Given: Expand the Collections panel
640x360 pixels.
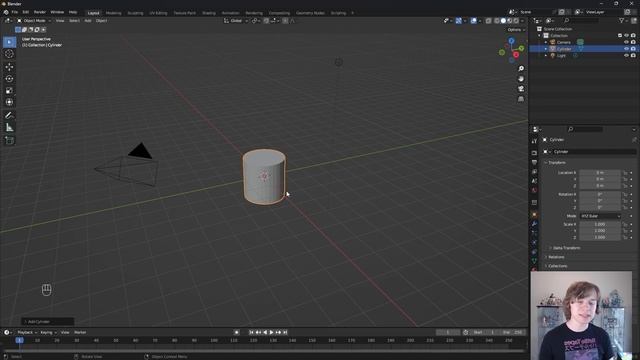Looking at the screenshot, I should click(558, 266).
